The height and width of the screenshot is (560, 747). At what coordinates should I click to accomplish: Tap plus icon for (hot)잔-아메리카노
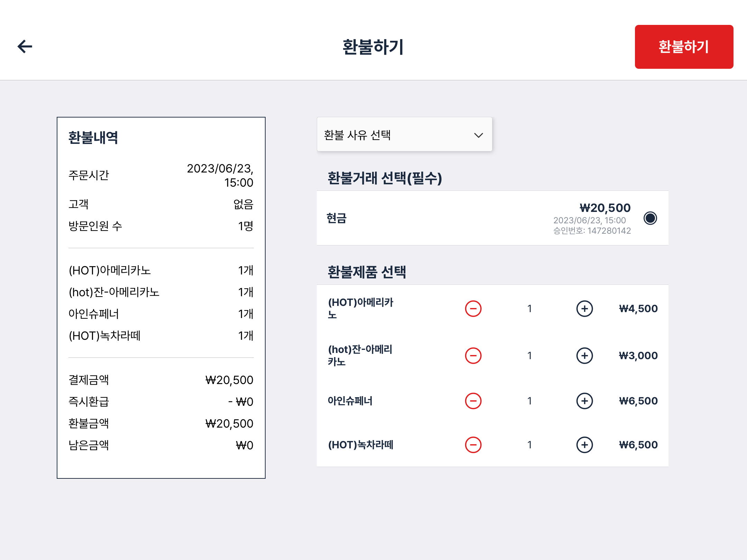(x=584, y=356)
